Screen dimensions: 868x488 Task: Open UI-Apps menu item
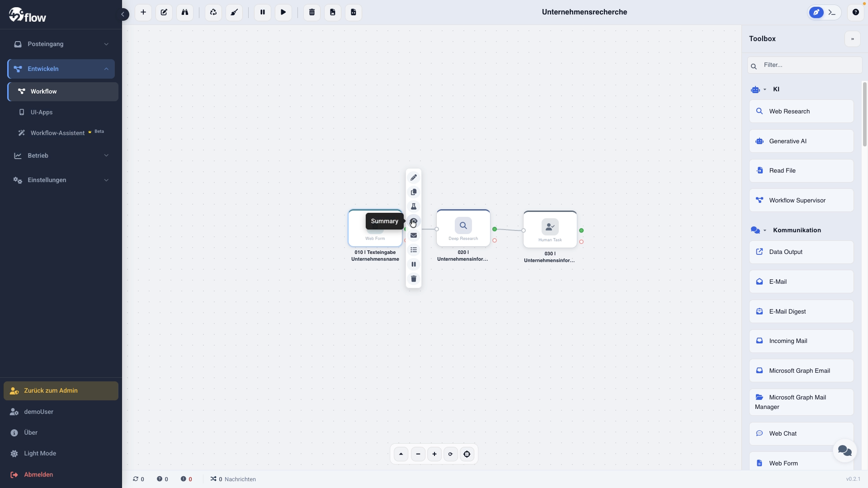pyautogui.click(x=42, y=112)
